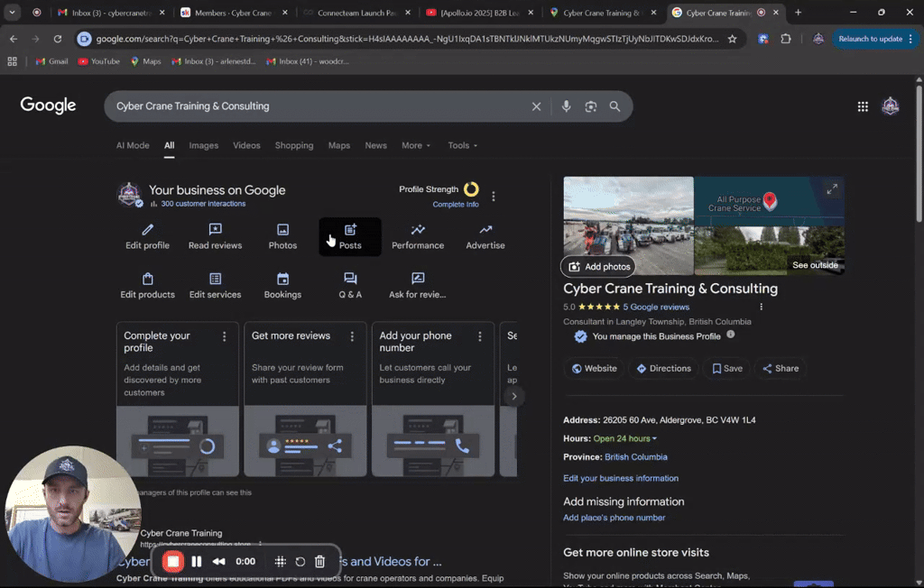Open the Complete your profile card menu

pyautogui.click(x=224, y=336)
